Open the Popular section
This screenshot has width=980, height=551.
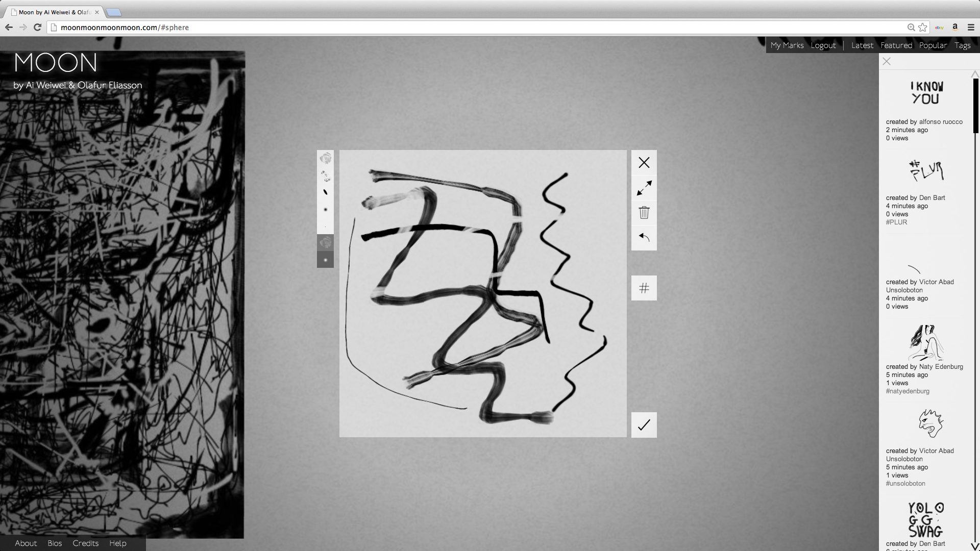click(933, 44)
